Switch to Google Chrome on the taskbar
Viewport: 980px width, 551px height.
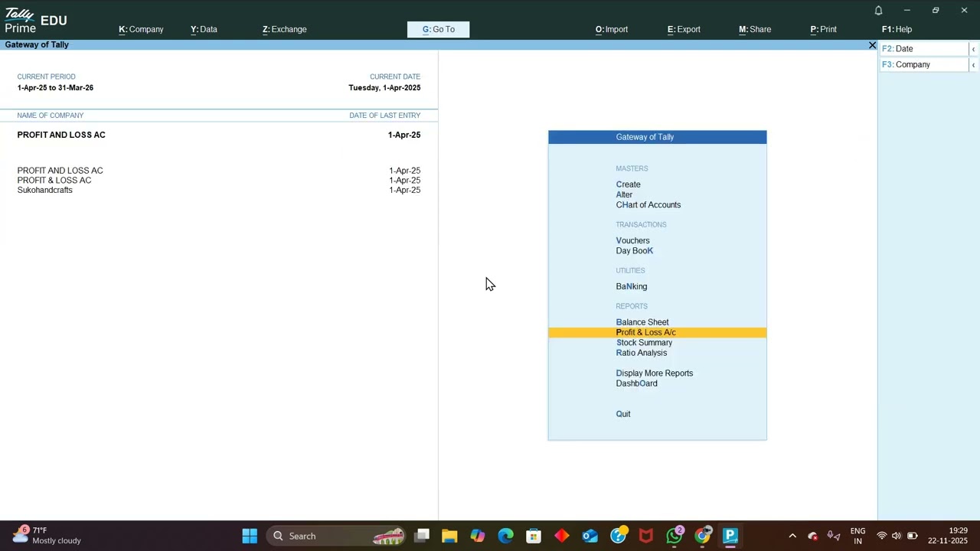click(x=702, y=536)
